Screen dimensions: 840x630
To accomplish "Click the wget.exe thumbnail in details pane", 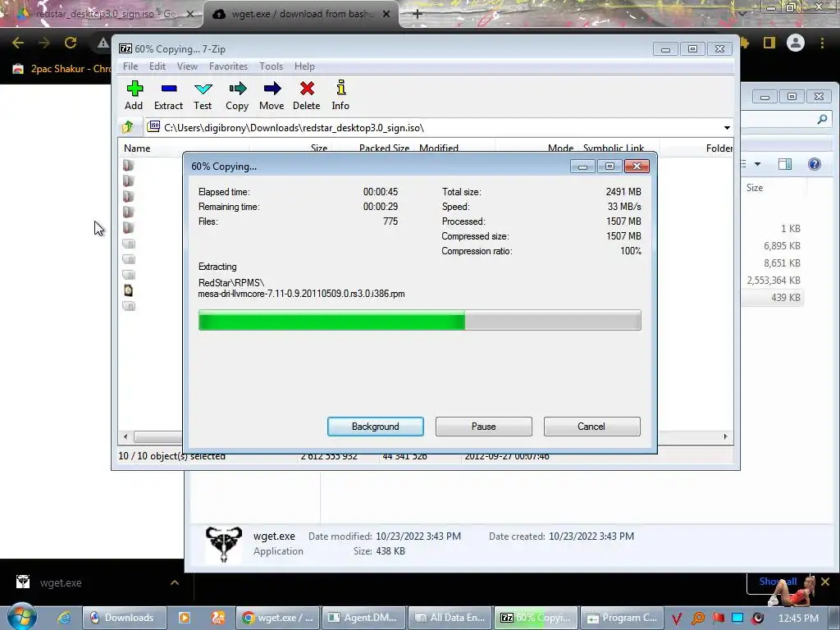I will click(223, 545).
